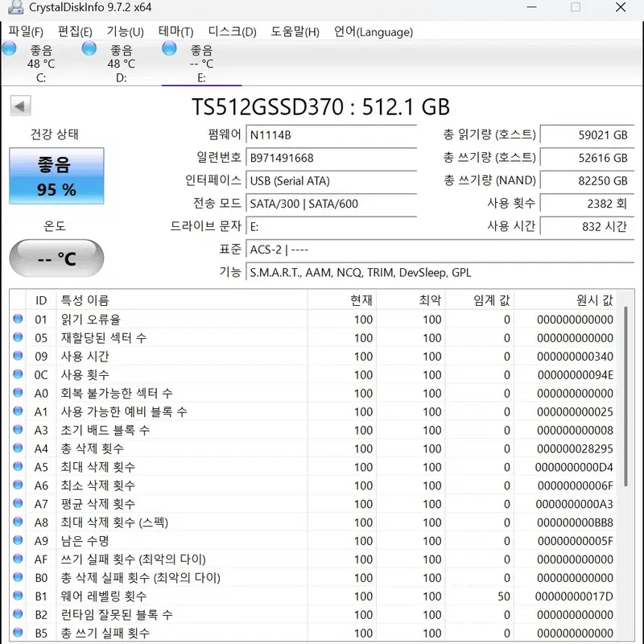Click status orb for attribute 09 사용 시간
The width and height of the screenshot is (644, 644).
tap(18, 356)
